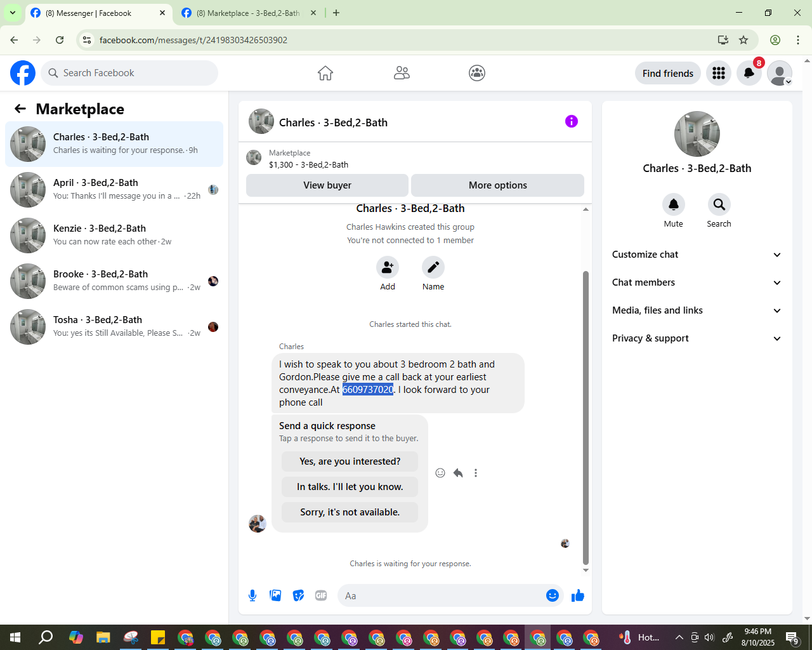The image size is (812, 650).
Task: Reply to the message with arrow icon
Action: 458,473
